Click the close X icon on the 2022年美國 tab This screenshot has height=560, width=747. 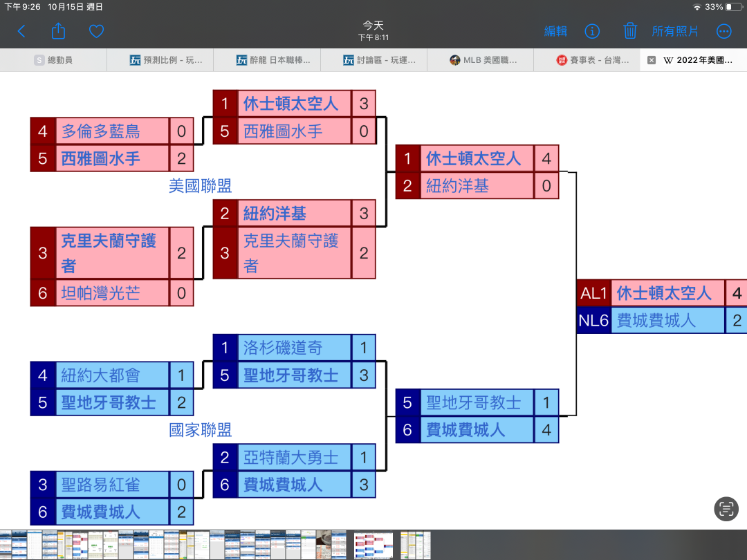pyautogui.click(x=652, y=60)
